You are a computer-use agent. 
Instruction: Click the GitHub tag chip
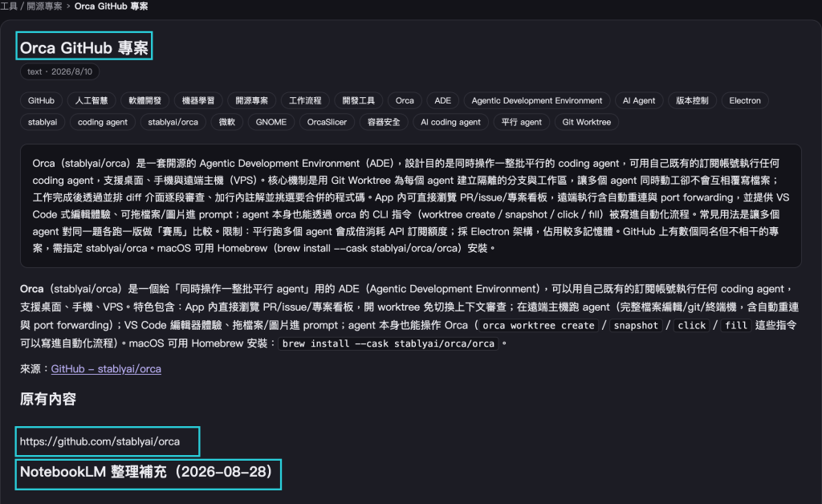point(42,100)
